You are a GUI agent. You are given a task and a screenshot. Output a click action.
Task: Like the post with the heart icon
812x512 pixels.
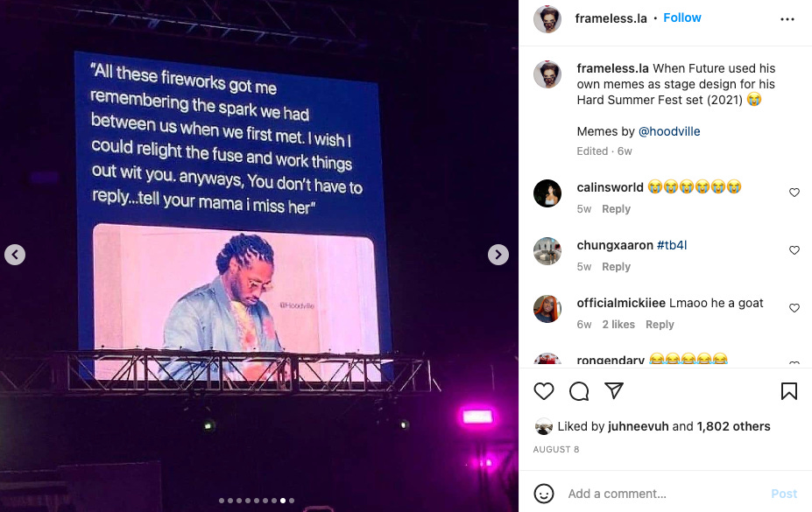[544, 391]
